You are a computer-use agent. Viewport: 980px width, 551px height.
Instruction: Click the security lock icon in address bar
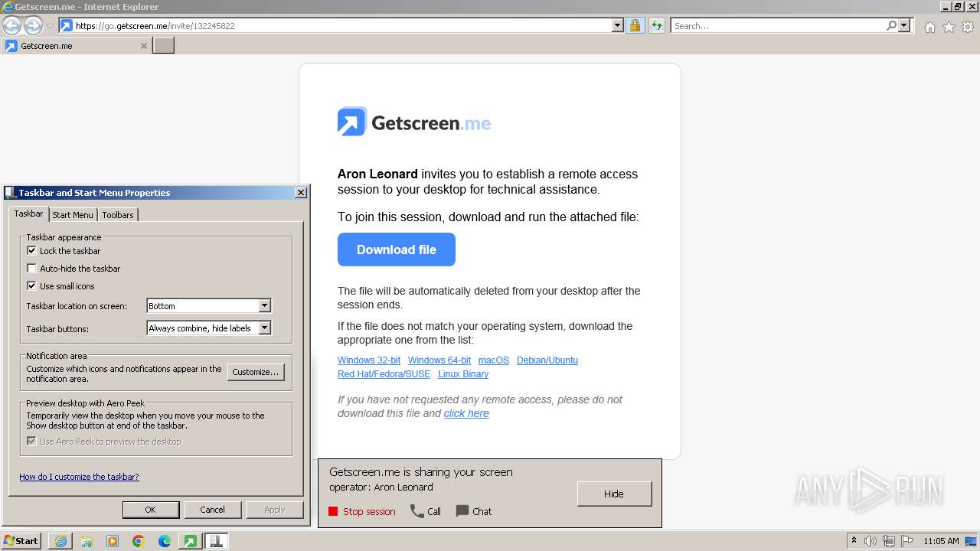(635, 25)
